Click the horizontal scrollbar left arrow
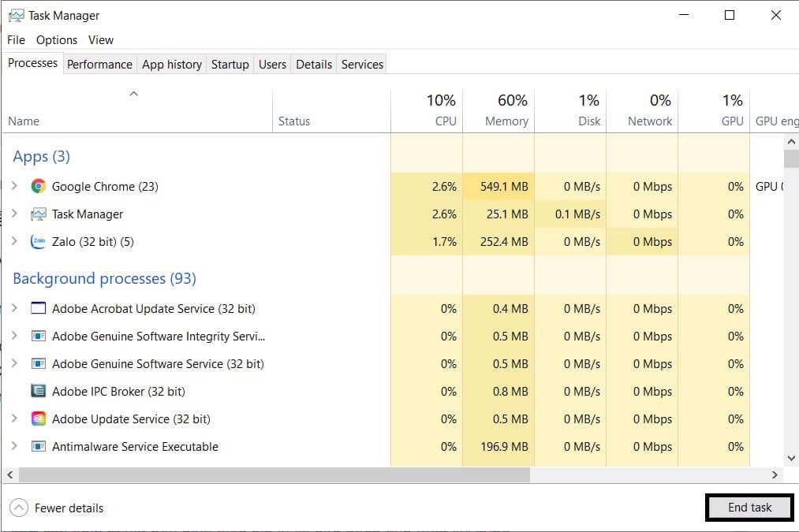799x532 pixels. coord(9,474)
